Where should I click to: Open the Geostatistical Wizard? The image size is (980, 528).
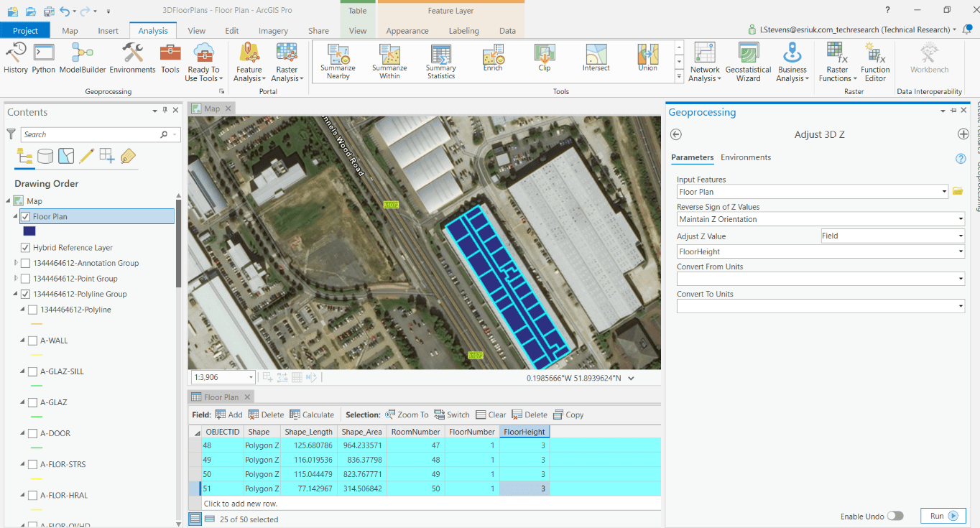point(748,61)
